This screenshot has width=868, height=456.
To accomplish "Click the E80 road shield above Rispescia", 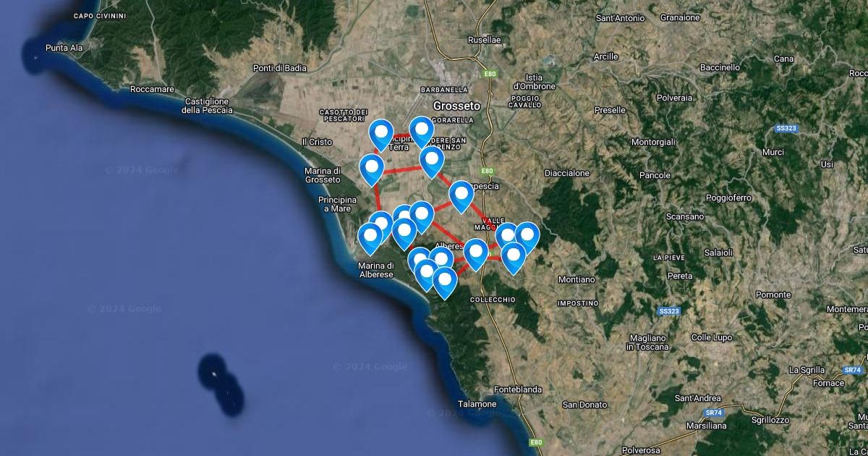I will [488, 172].
